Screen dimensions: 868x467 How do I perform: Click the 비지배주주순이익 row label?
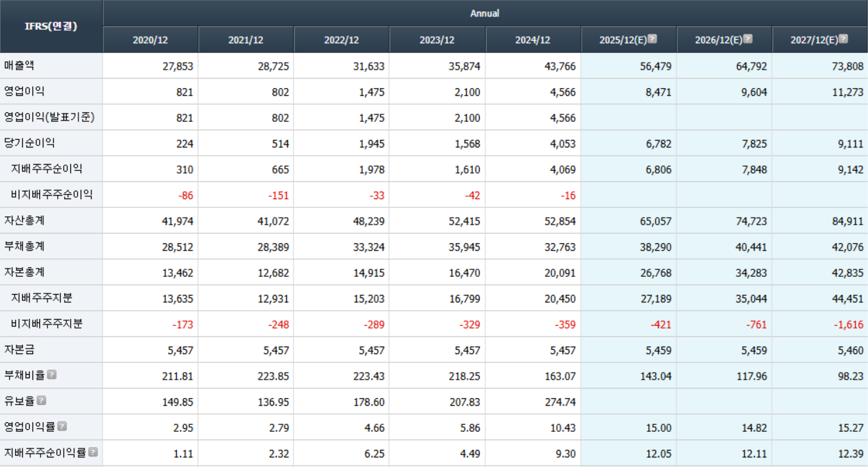tap(52, 195)
